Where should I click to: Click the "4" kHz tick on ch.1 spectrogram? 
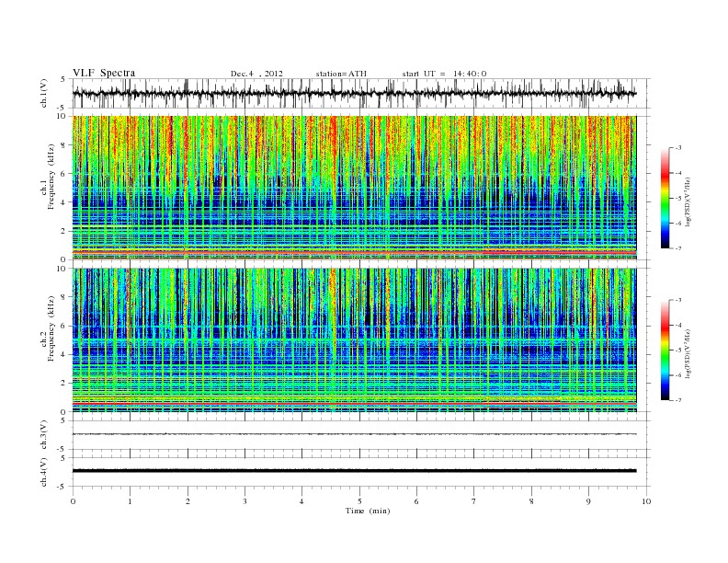click(x=63, y=202)
